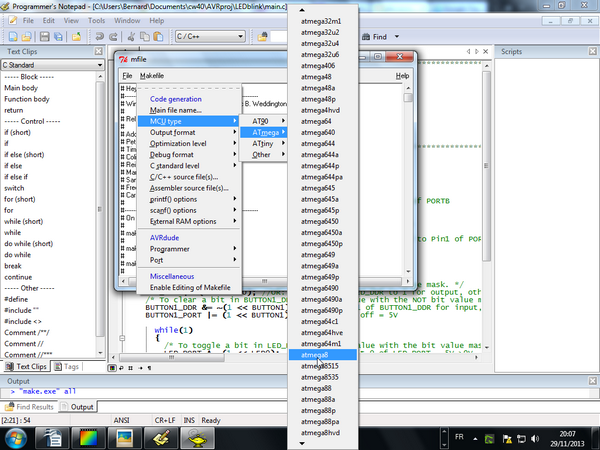Switch to the Find Results tab
Viewport: 600px width, 450px height.
34,407
